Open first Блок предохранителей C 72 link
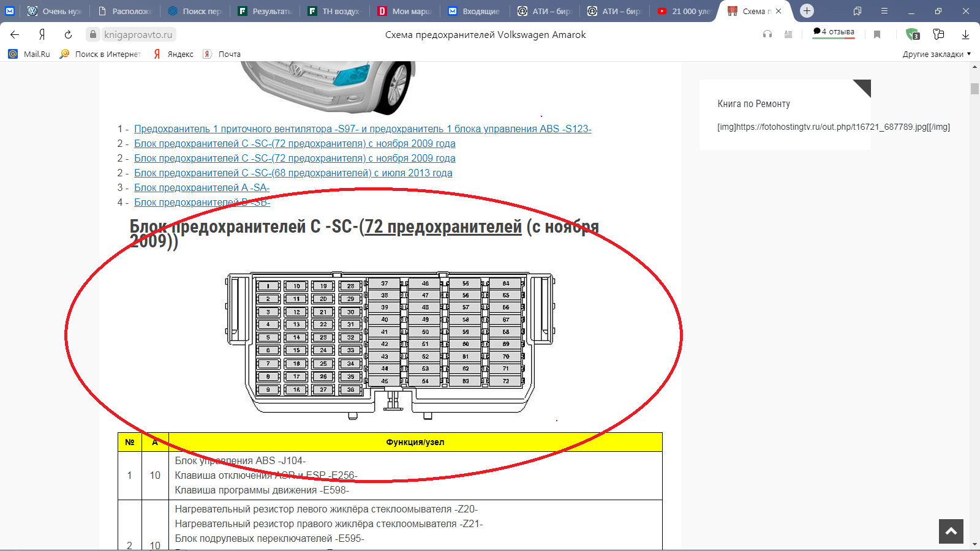980x551 pixels. (x=295, y=144)
